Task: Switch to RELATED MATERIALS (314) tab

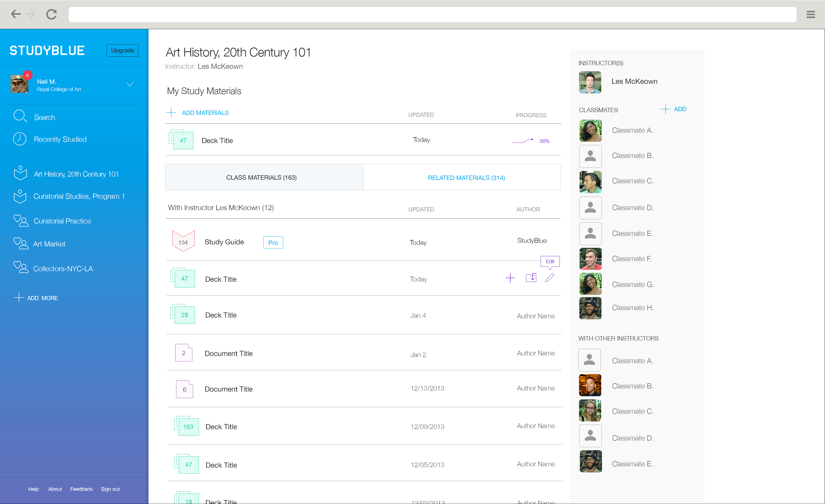Action: tap(462, 177)
